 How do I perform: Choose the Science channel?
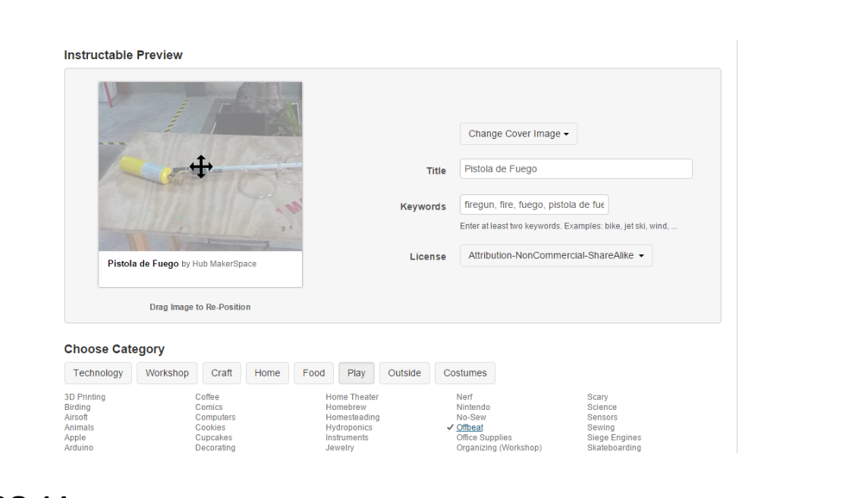(602, 407)
